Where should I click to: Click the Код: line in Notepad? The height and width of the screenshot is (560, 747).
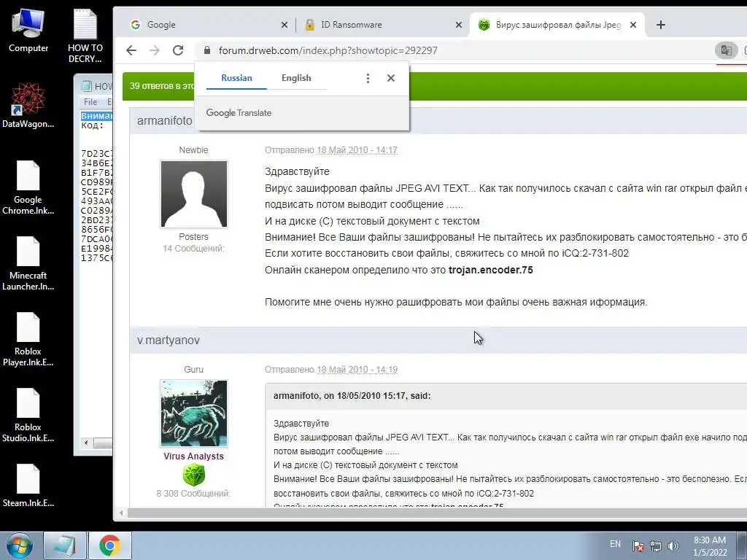[93, 125]
